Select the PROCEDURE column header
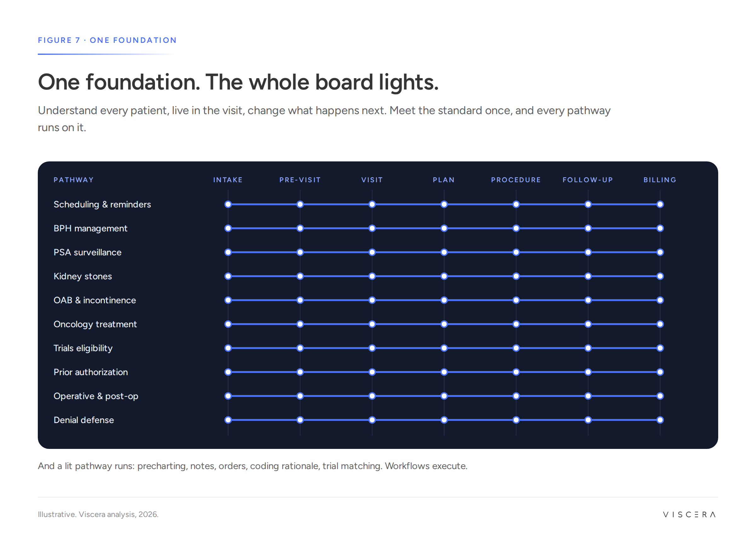756x546 pixels. click(x=516, y=180)
